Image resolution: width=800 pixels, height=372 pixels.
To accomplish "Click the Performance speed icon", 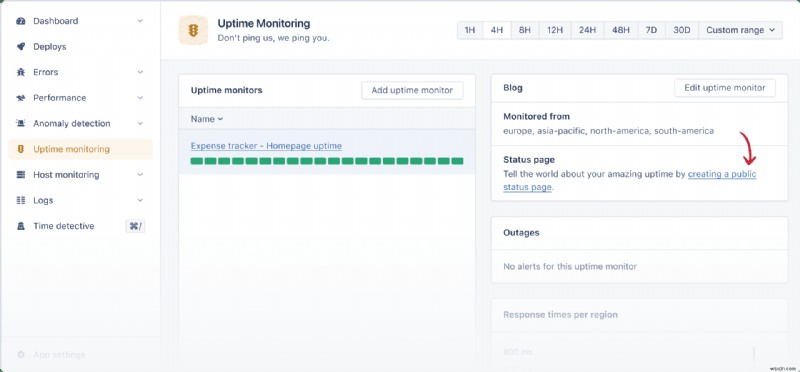I will coord(21,98).
